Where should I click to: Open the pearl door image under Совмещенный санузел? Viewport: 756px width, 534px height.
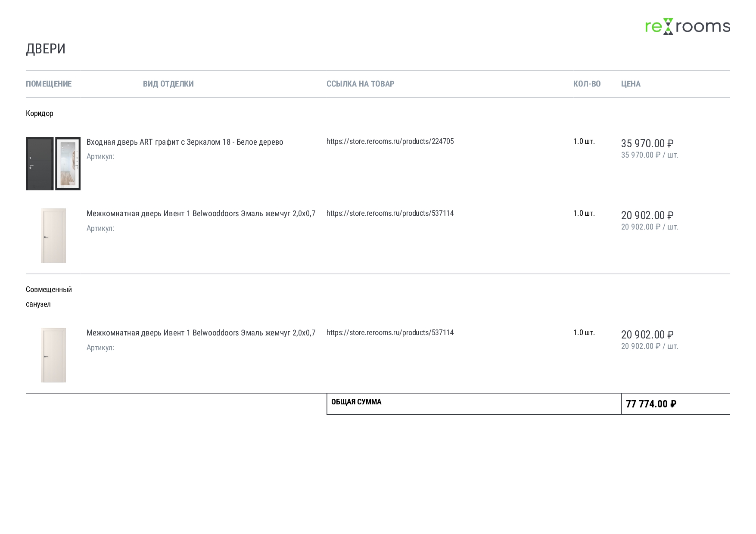coord(53,355)
